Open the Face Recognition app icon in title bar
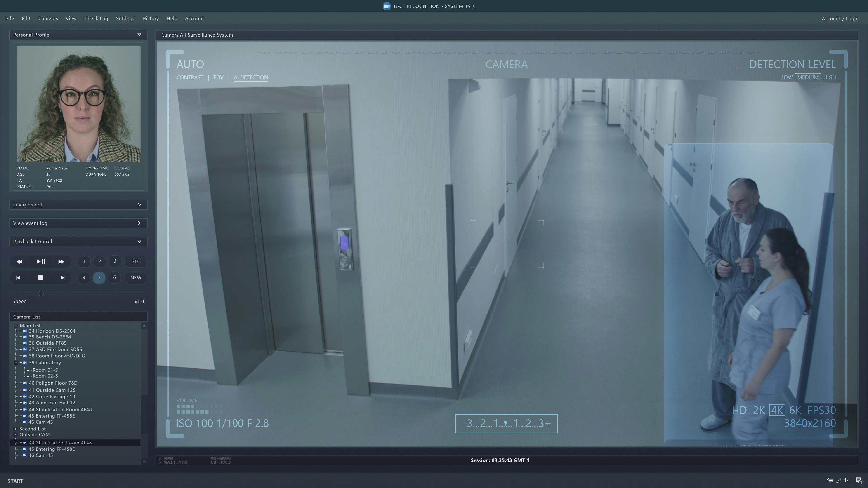Screen dimensions: 868x488 point(387,6)
